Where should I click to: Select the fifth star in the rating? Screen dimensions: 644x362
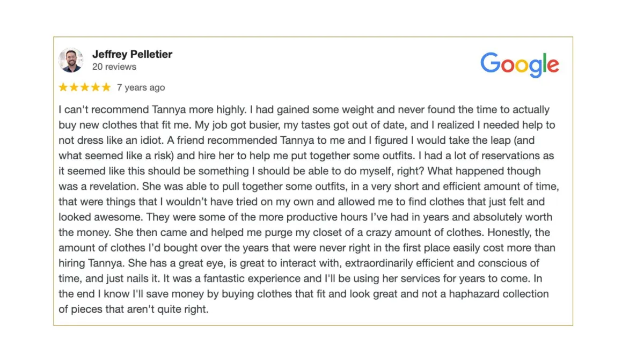[x=106, y=87]
